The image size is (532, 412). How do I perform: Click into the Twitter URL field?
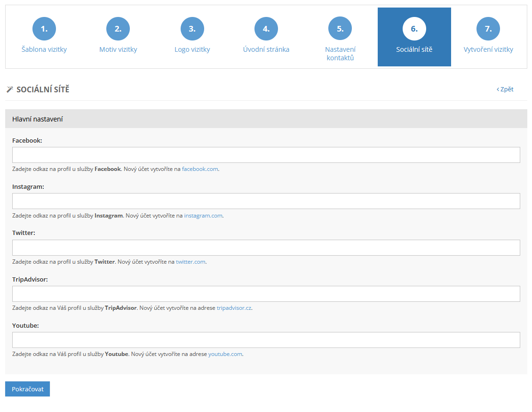pyautogui.click(x=266, y=248)
